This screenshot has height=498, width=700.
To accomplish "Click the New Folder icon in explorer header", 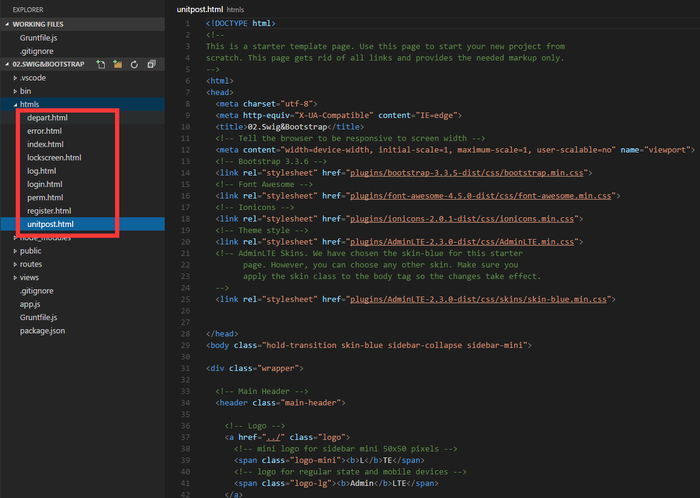I will click(x=117, y=64).
